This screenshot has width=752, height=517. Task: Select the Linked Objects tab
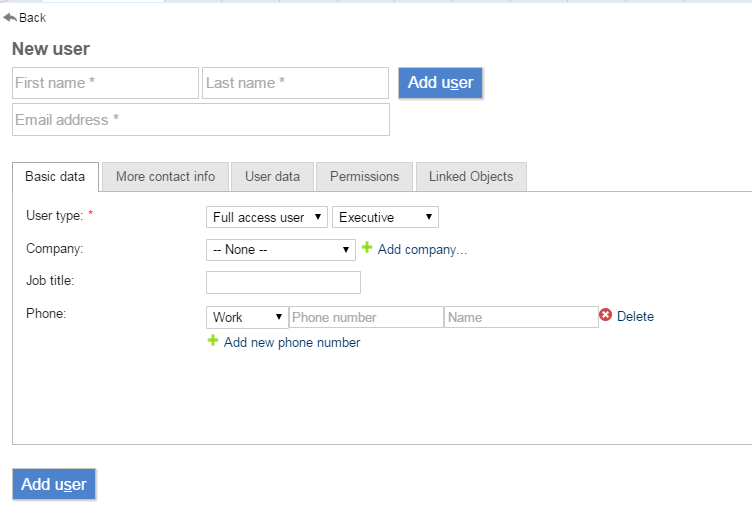471,177
